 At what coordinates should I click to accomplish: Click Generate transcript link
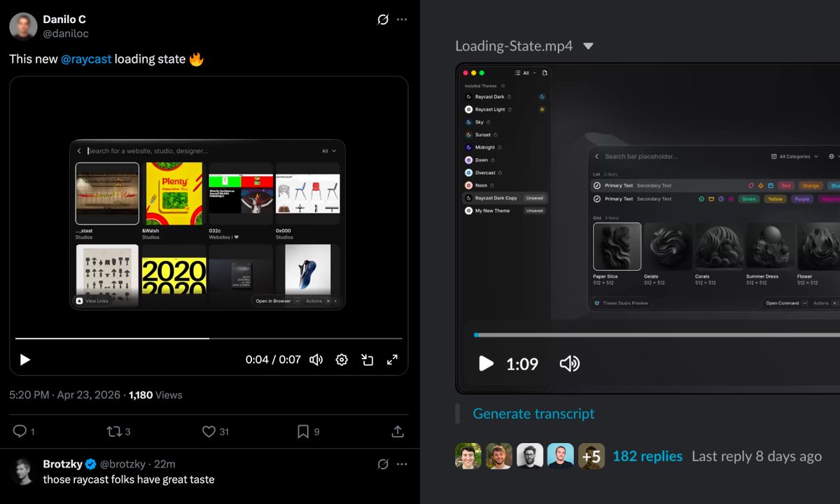(533, 414)
